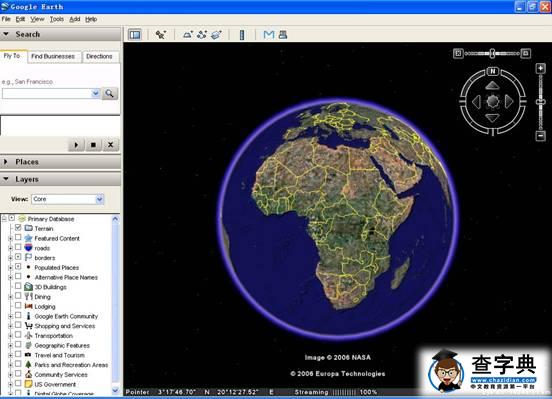Switch to the Directions tab
Image resolution: width=552 pixels, height=399 pixels.
[x=99, y=56]
